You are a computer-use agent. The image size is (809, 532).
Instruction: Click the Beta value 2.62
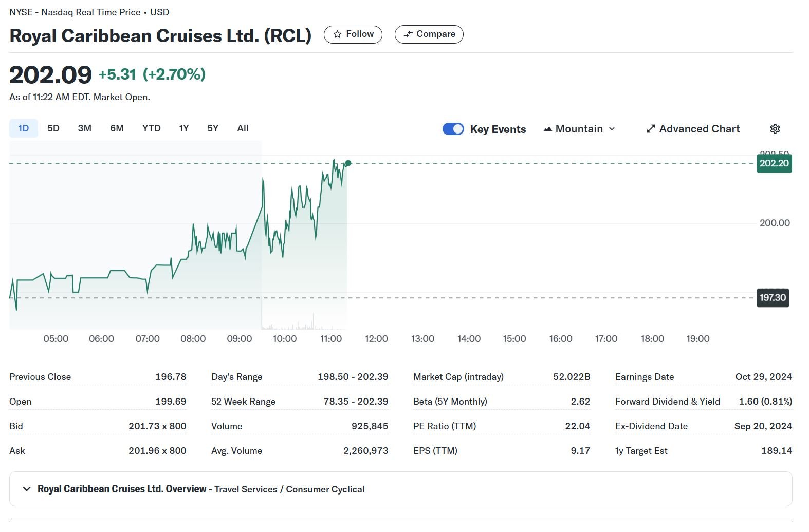(x=580, y=402)
